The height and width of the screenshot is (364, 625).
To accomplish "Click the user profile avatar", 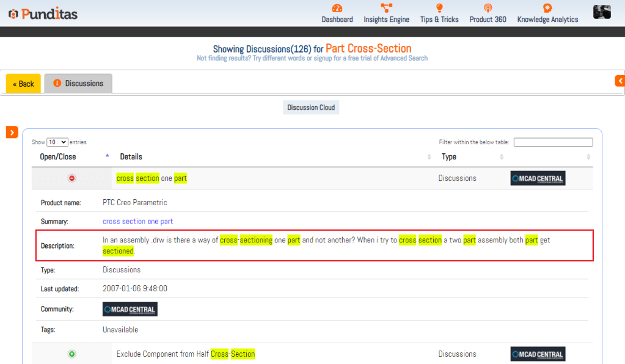I will click(x=602, y=12).
